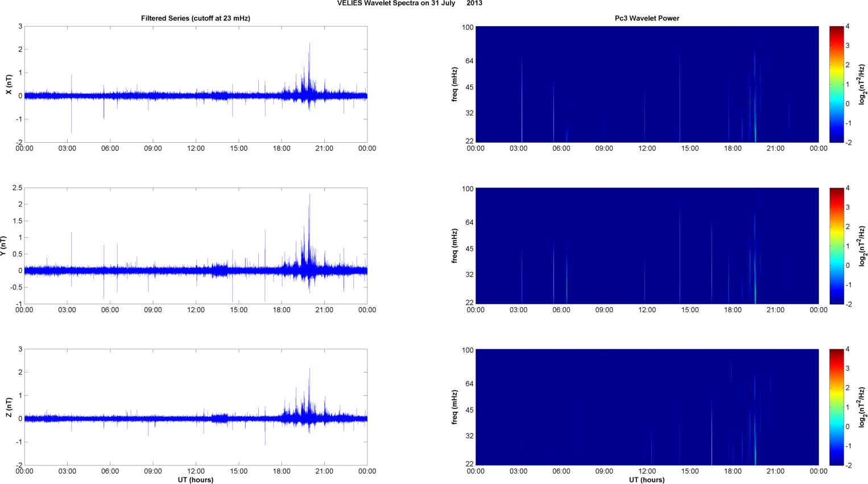The width and height of the screenshot is (868, 484).
Task: Click the "X (nT)" axis label
Action: [9, 84]
